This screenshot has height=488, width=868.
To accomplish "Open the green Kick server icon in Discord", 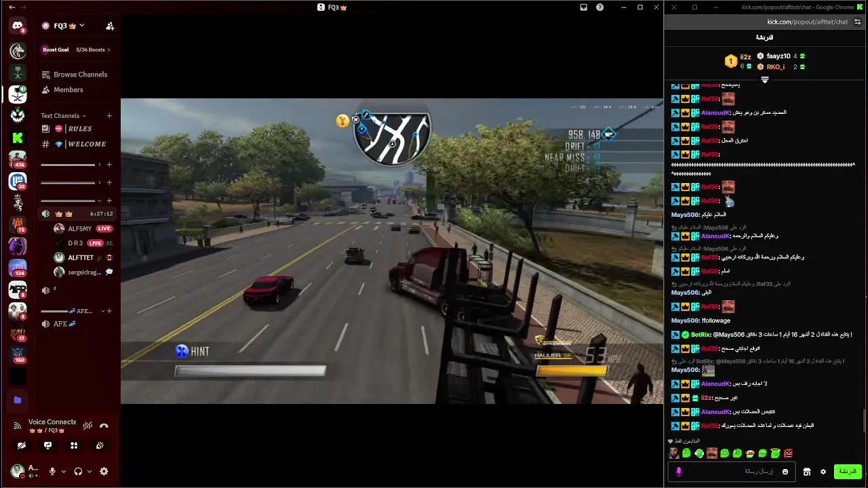I will click(18, 138).
